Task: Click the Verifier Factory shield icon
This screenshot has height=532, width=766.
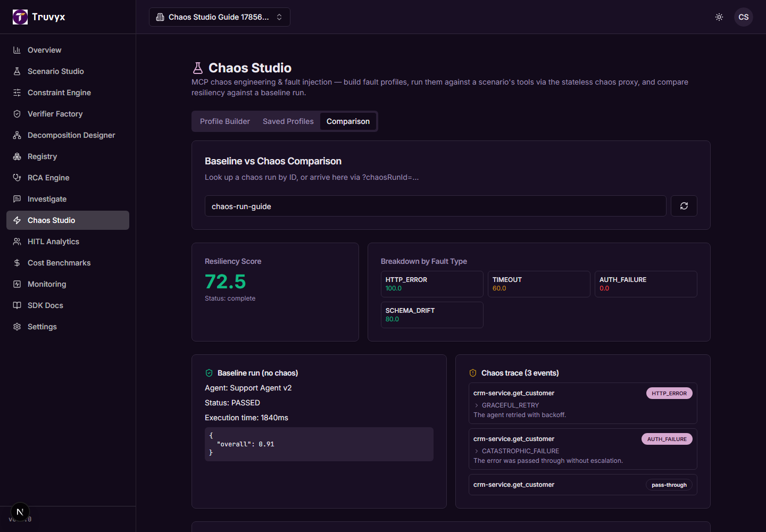Action: coord(17,114)
